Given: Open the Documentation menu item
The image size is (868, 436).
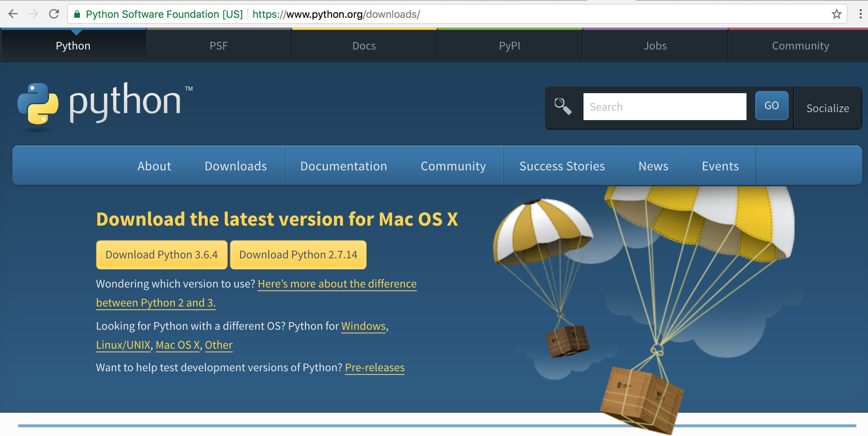Looking at the screenshot, I should point(344,166).
